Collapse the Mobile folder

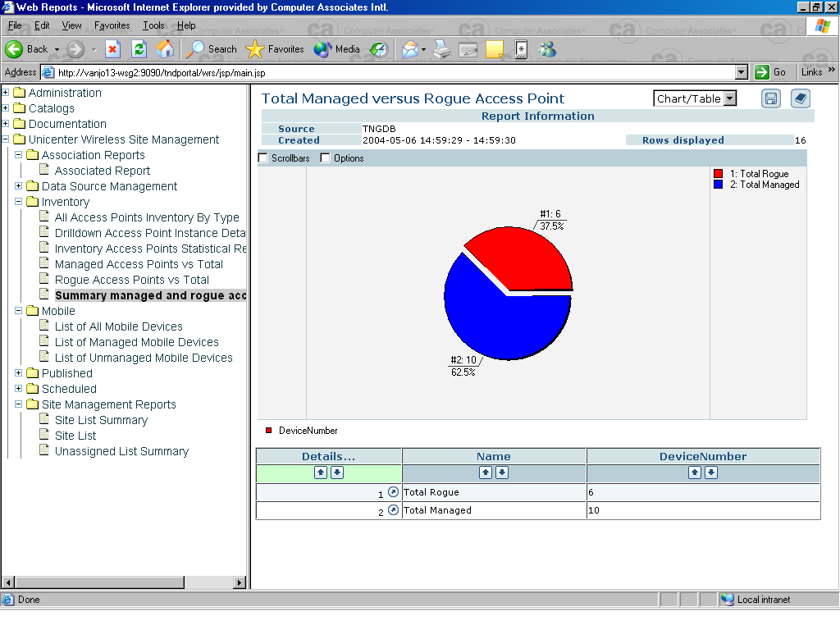pos(18,311)
